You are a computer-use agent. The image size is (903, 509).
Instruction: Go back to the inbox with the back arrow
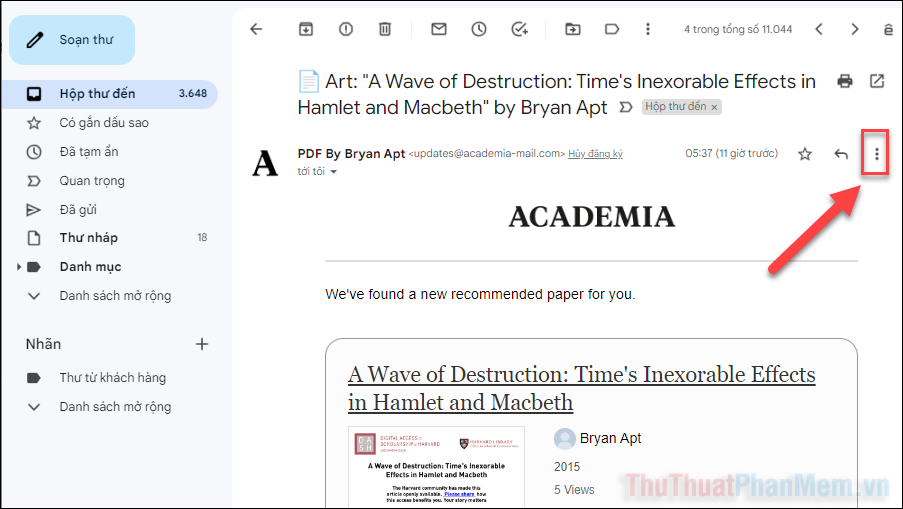(x=256, y=29)
